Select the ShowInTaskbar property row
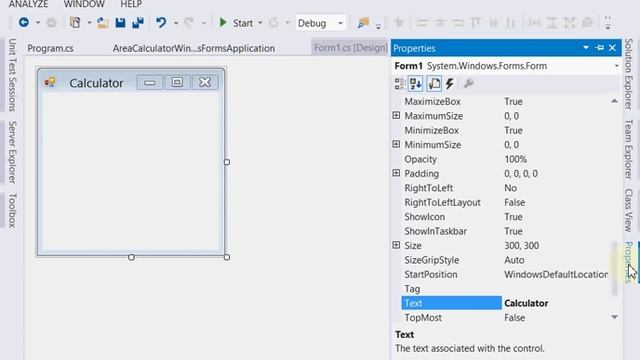Viewport: 640px width, 360px height. pyautogui.click(x=506, y=231)
